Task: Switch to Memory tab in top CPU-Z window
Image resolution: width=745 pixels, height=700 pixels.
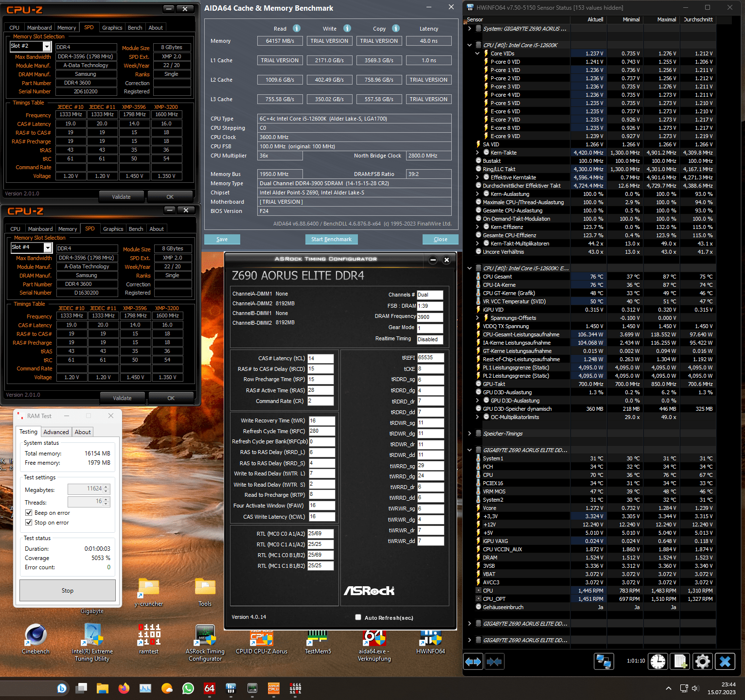Action: (67, 28)
